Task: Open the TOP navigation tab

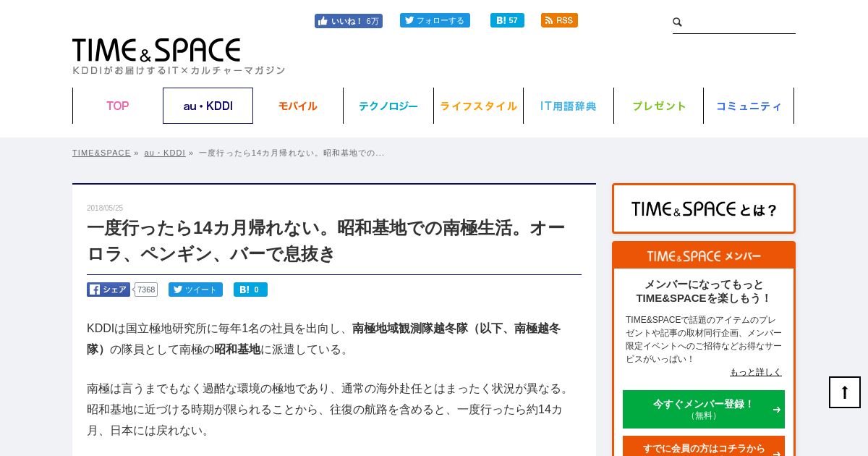Action: 118,106
